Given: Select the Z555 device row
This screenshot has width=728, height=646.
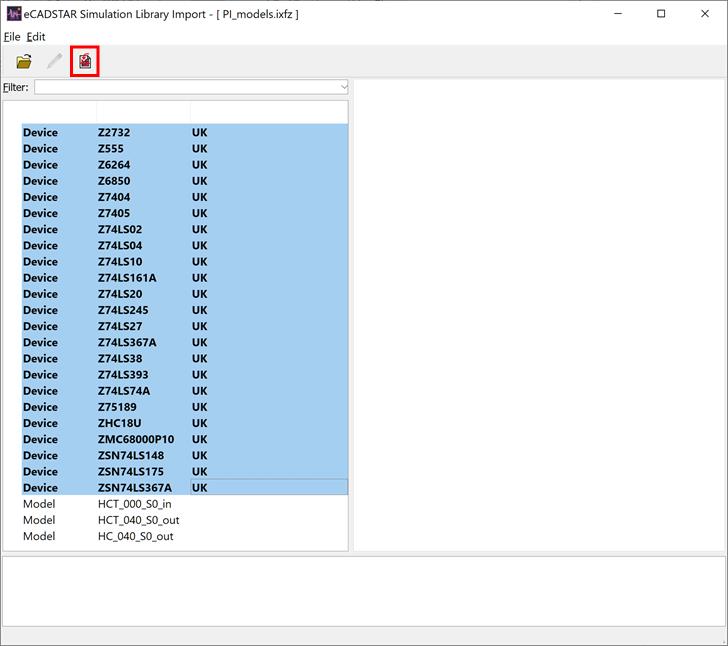Looking at the screenshot, I should (x=185, y=149).
